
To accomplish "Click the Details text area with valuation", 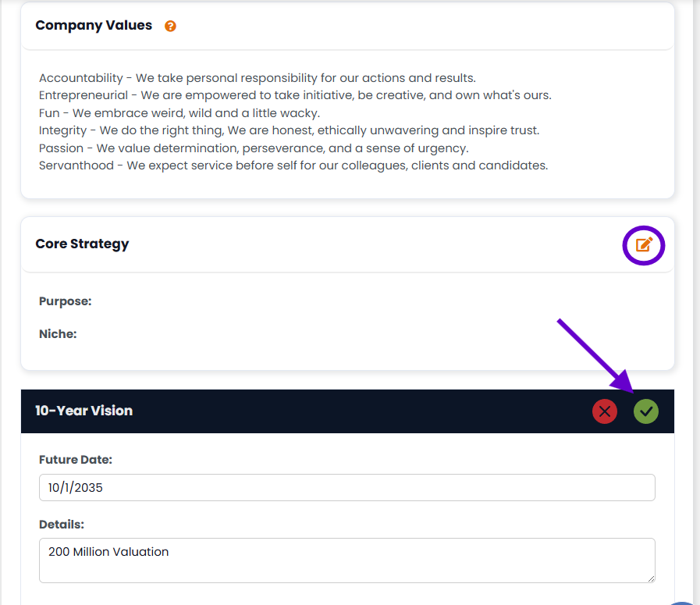I will (346, 560).
